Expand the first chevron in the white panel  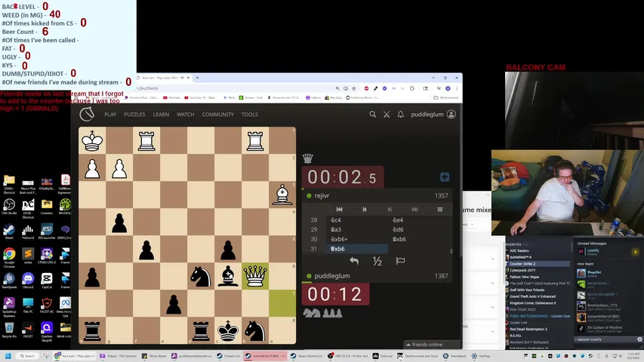[492, 259]
